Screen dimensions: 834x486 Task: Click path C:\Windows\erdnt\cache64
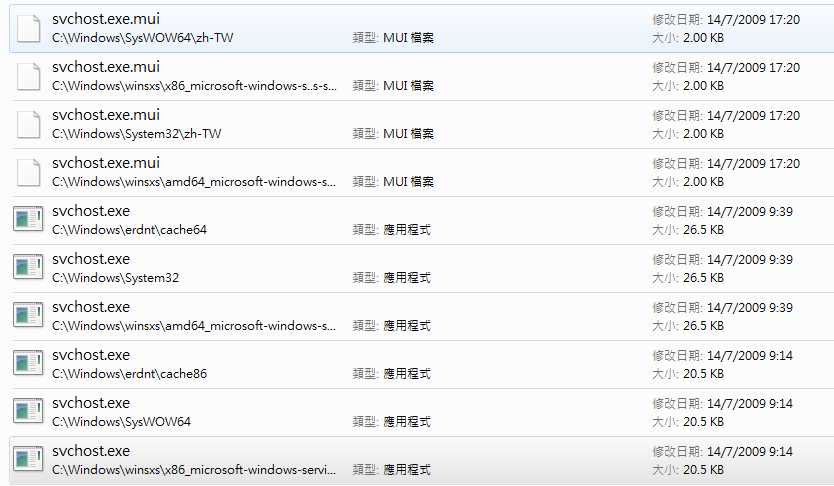click(129, 230)
